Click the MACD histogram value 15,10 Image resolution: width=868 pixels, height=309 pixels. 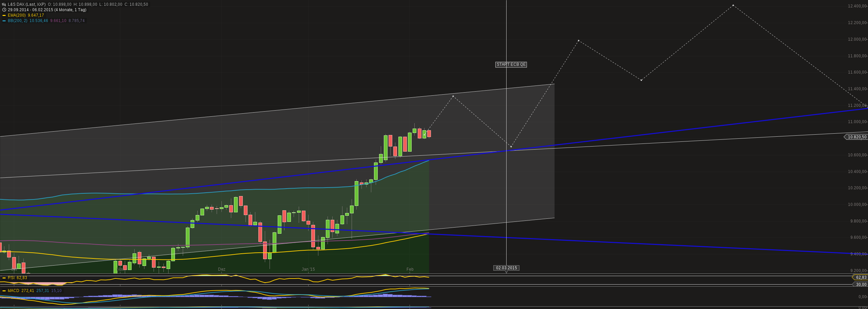[x=57, y=291]
